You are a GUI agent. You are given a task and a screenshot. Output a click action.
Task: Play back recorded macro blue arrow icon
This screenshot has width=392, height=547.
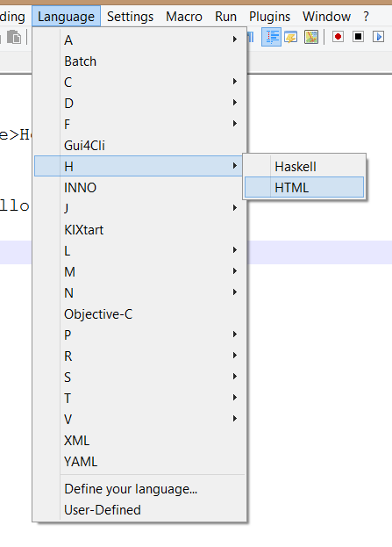(378, 37)
